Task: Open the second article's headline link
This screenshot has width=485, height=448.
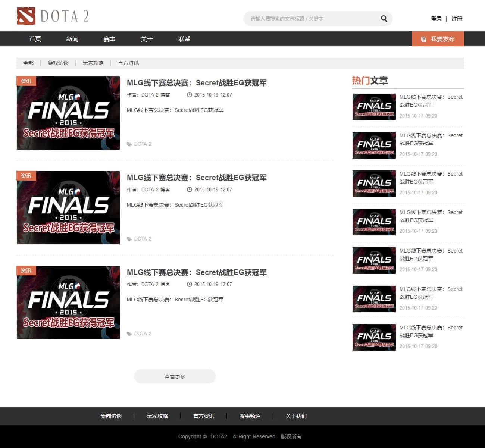Action: (197, 178)
